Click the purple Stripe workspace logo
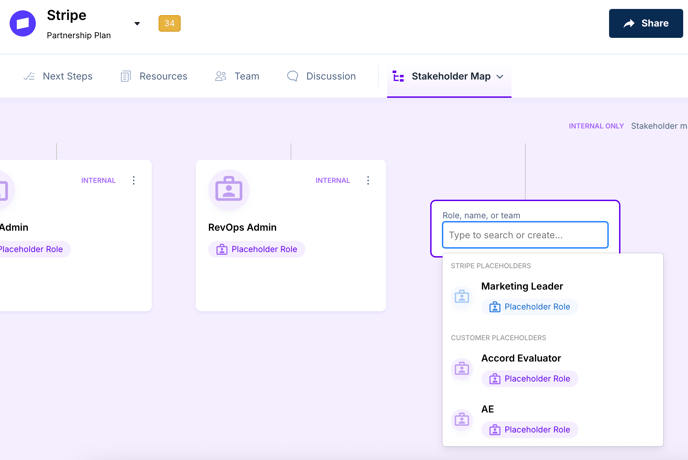Image resolution: width=688 pixels, height=460 pixels. coord(22,23)
